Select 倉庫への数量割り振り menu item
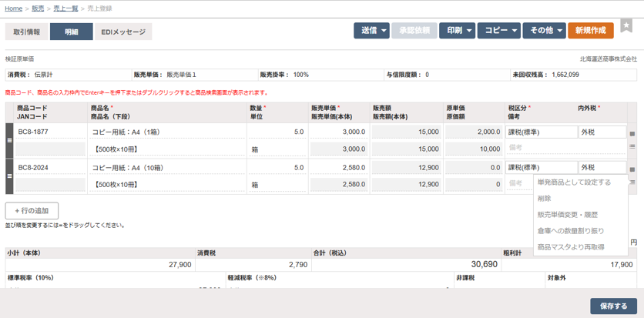The image size is (644, 318). point(570,231)
